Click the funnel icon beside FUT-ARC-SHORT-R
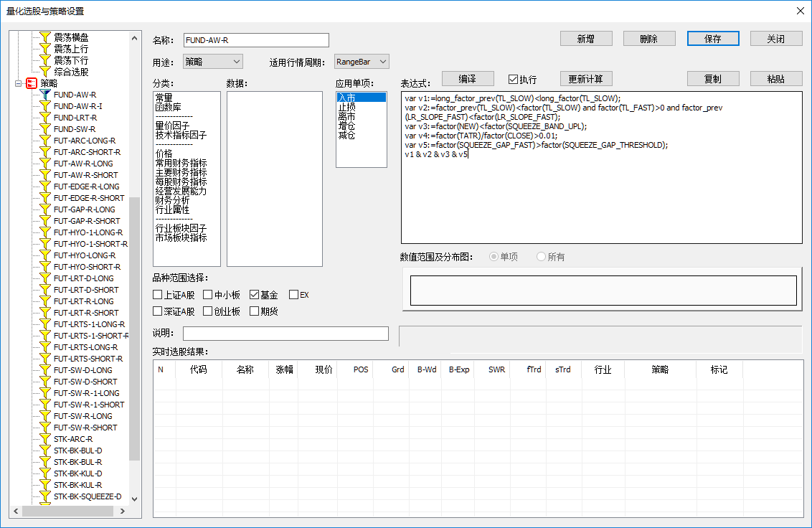The image size is (812, 528). [x=46, y=152]
